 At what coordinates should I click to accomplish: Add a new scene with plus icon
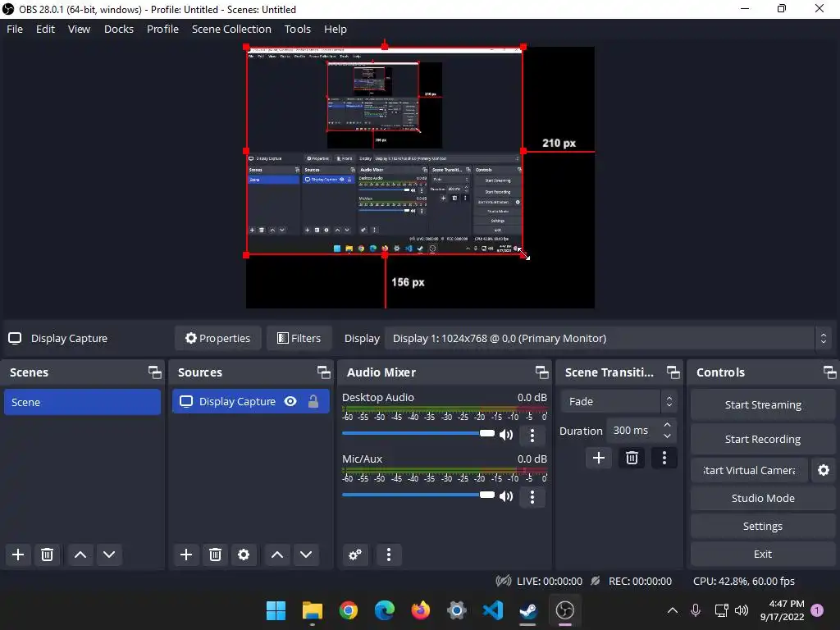pyautogui.click(x=18, y=555)
